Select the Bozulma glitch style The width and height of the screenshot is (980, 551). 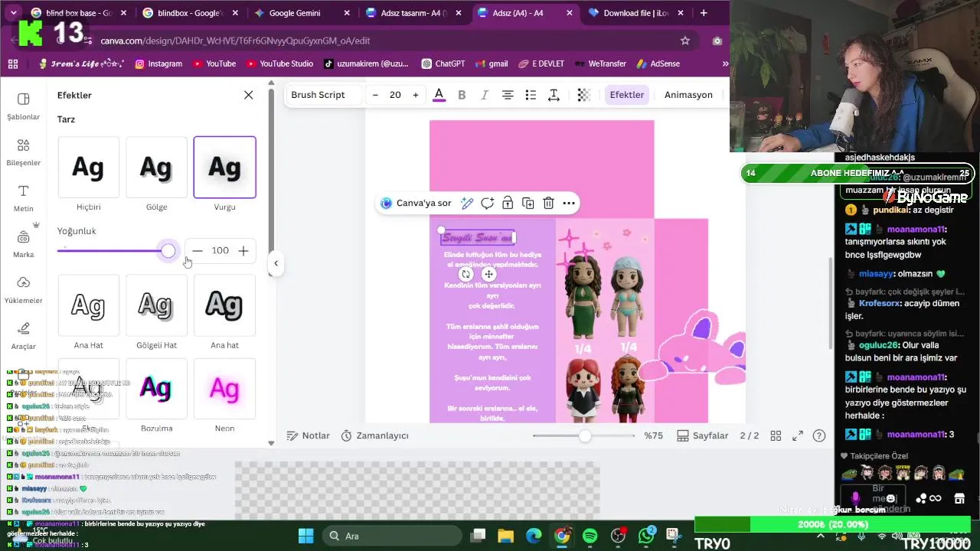(156, 389)
